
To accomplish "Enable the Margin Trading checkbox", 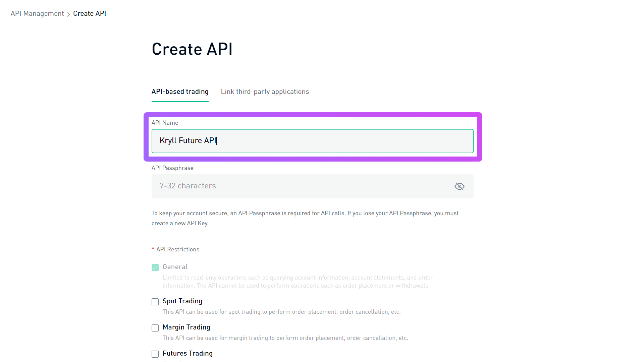I will (155, 328).
